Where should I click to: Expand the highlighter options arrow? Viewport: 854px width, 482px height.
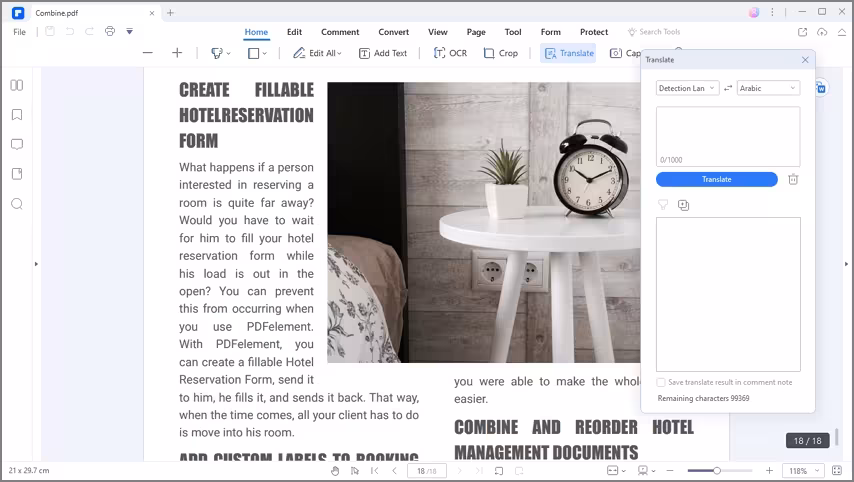[x=228, y=53]
